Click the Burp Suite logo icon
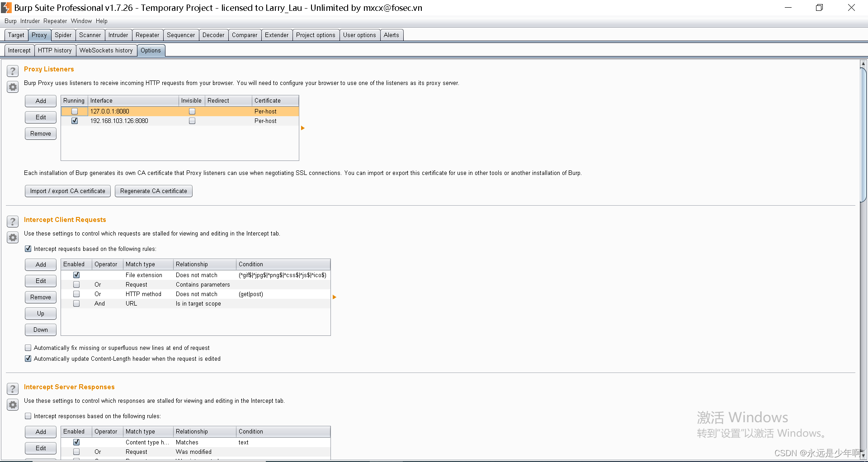Viewport: 868px width, 462px height. tap(6, 8)
